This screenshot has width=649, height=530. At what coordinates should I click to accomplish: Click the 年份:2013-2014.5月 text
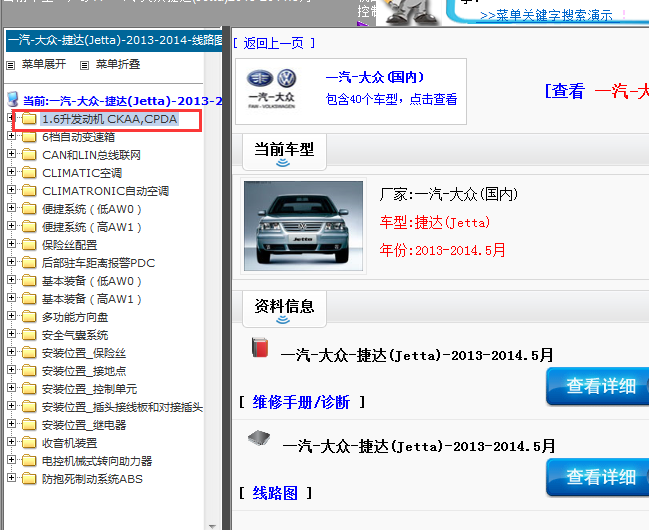[x=442, y=250]
